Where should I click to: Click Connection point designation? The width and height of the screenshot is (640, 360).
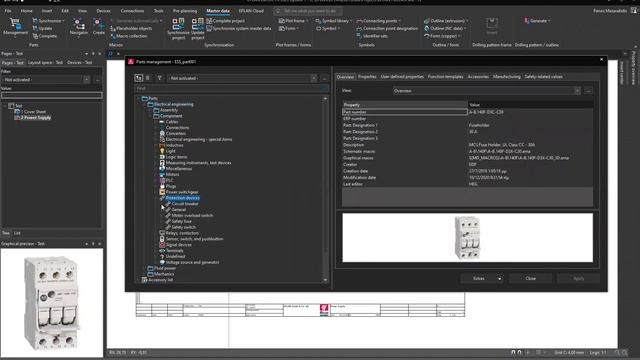(x=387, y=29)
